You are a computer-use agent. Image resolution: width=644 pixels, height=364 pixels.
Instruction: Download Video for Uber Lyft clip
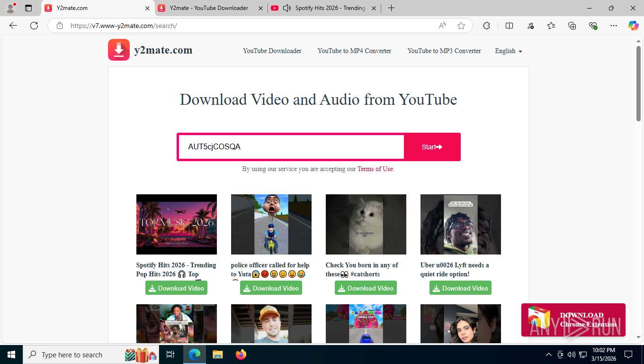click(x=460, y=288)
